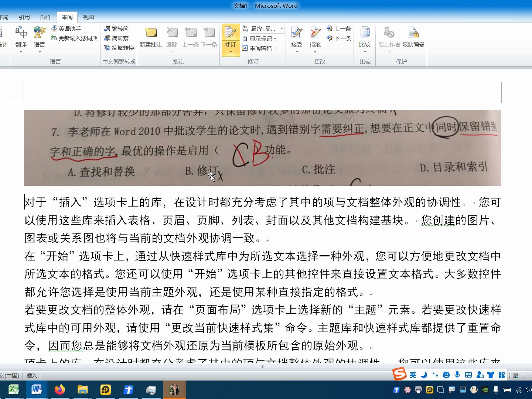Click the 翻译 (Translate) icon
The width and height of the screenshot is (532, 399).
tap(21, 33)
